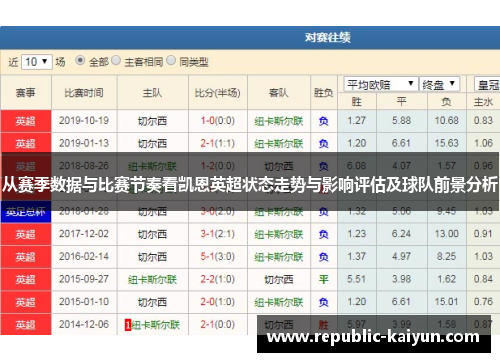This screenshot has width=500, height=362.
Task: Click the odds value 3.98
Action: coord(402,279)
